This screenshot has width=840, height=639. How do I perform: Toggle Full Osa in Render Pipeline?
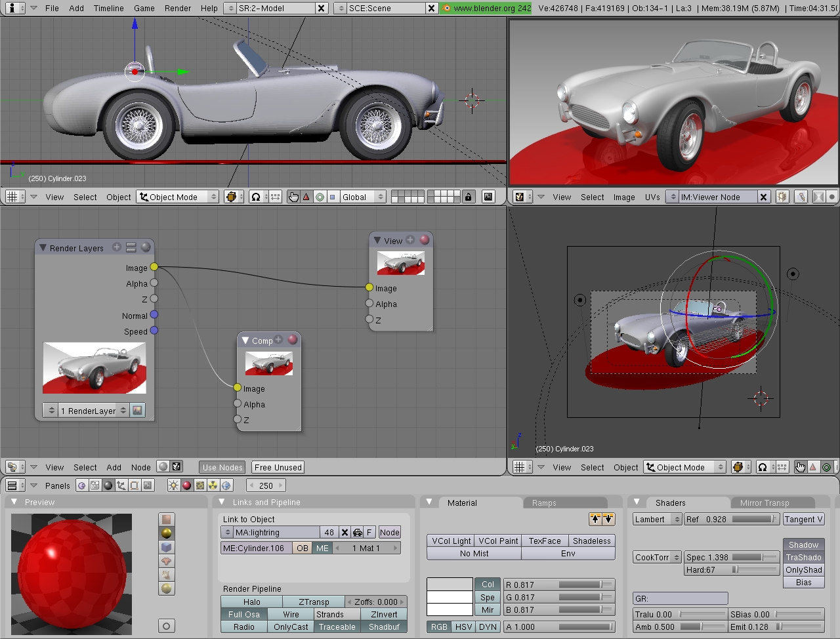pyautogui.click(x=243, y=614)
